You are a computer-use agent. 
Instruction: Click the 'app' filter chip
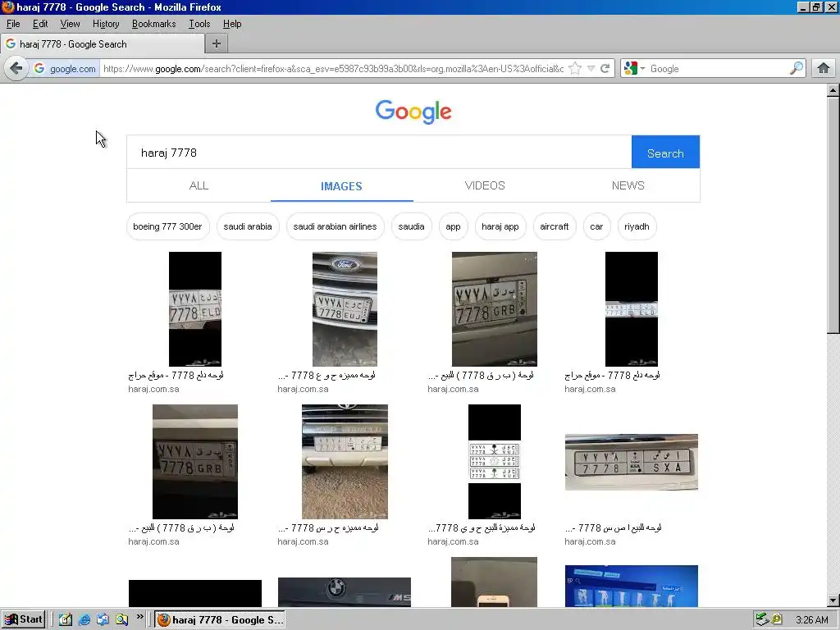[x=453, y=226]
